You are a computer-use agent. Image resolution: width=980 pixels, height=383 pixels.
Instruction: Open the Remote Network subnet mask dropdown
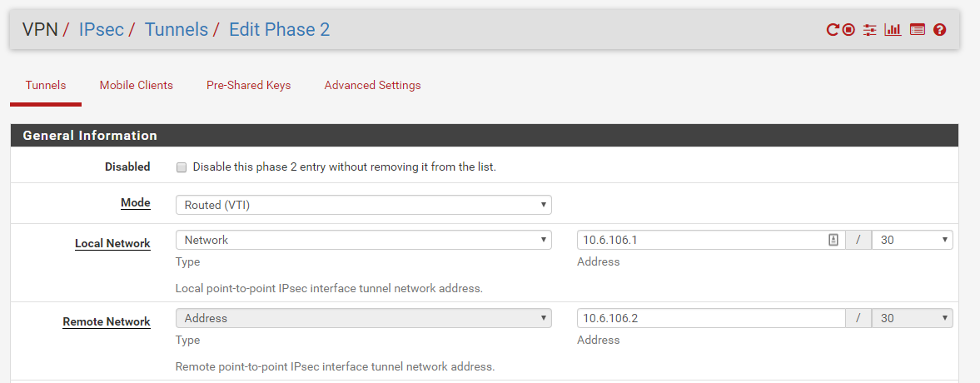tap(913, 318)
